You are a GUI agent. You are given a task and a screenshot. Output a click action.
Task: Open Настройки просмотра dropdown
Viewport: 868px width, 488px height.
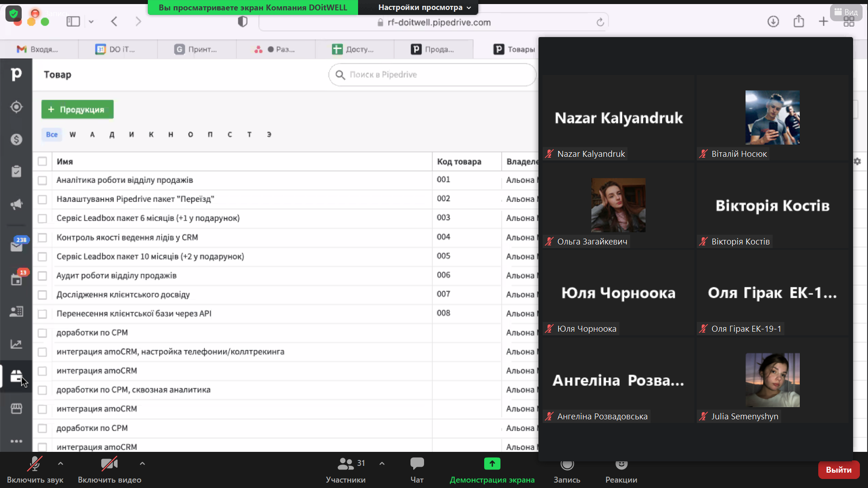(424, 7)
